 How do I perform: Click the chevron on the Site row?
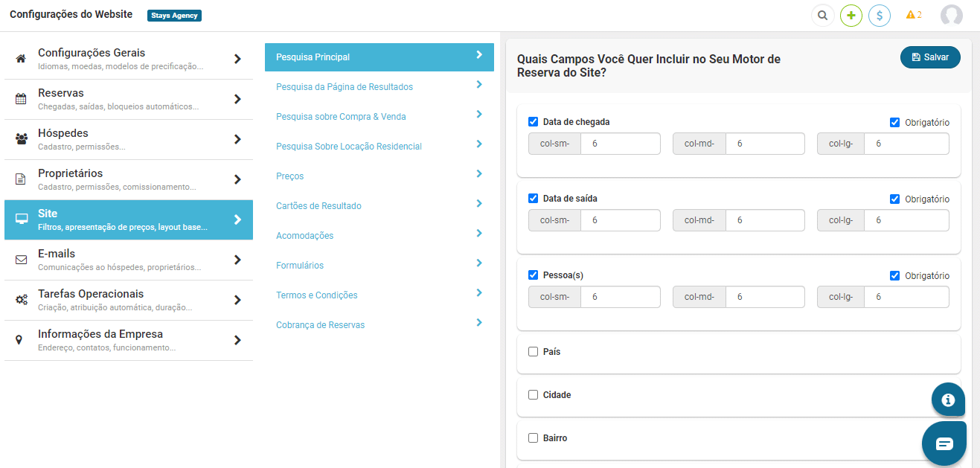[x=237, y=219]
